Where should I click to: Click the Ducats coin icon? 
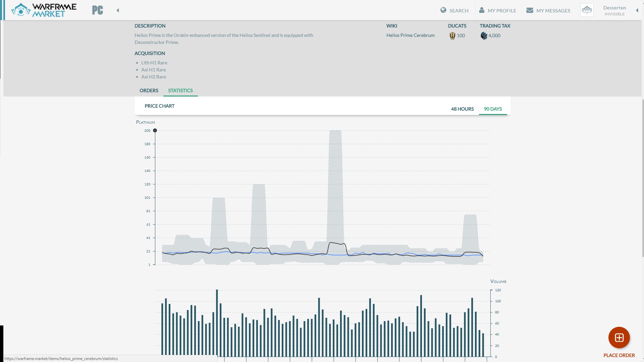[452, 36]
